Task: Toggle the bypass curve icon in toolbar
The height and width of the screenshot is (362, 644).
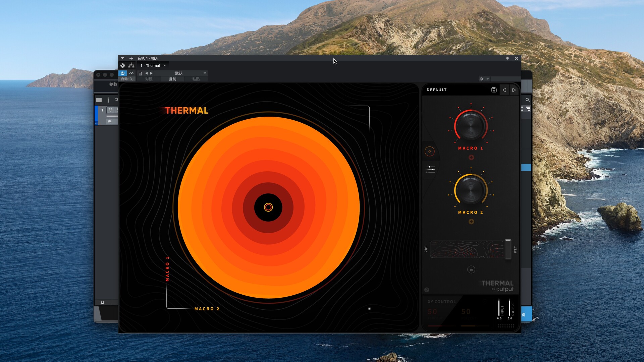Action: 131,73
